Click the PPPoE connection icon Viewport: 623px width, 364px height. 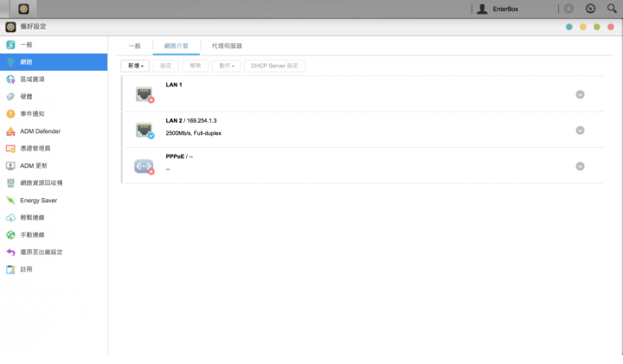tap(145, 166)
